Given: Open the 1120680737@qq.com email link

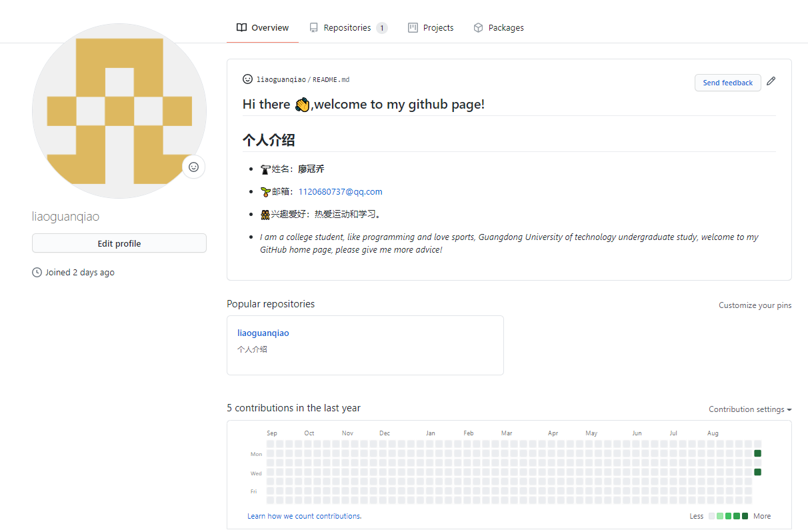Looking at the screenshot, I should pos(341,191).
